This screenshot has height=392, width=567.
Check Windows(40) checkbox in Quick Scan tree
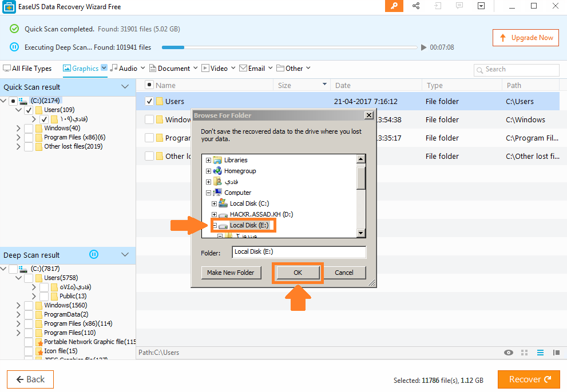(x=29, y=128)
